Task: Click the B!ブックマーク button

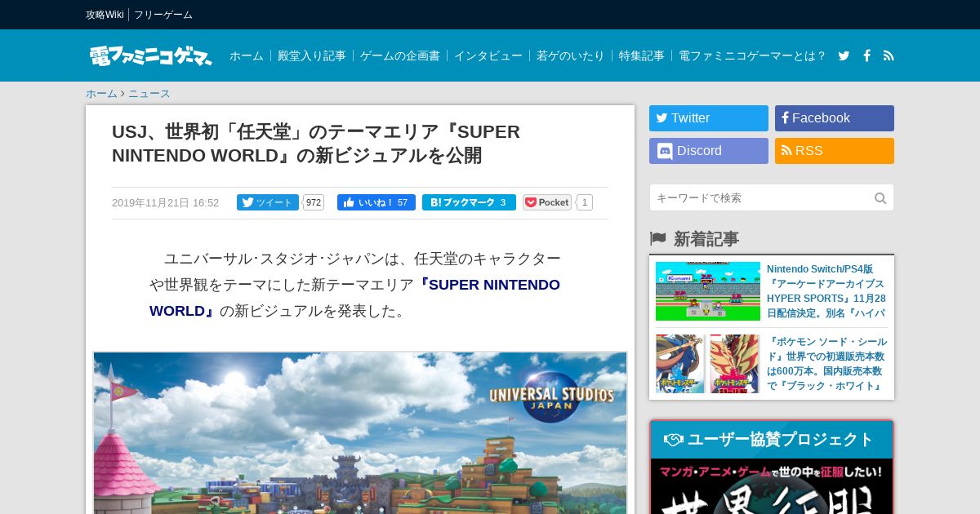Action: (x=469, y=202)
